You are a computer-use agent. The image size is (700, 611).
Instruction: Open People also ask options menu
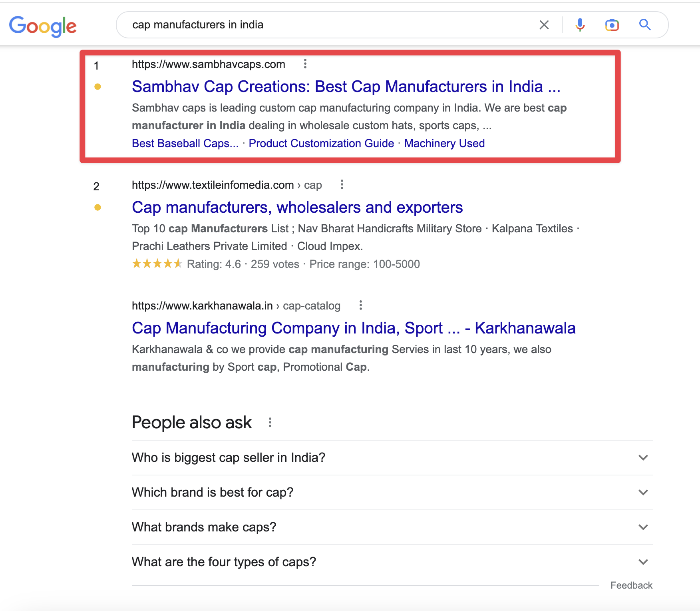270,423
